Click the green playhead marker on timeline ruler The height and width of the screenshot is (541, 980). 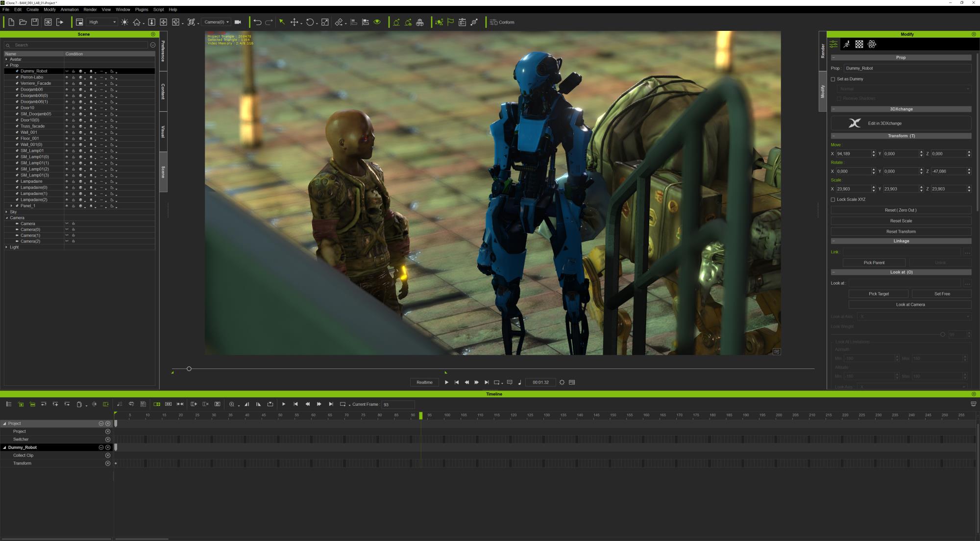click(420, 416)
